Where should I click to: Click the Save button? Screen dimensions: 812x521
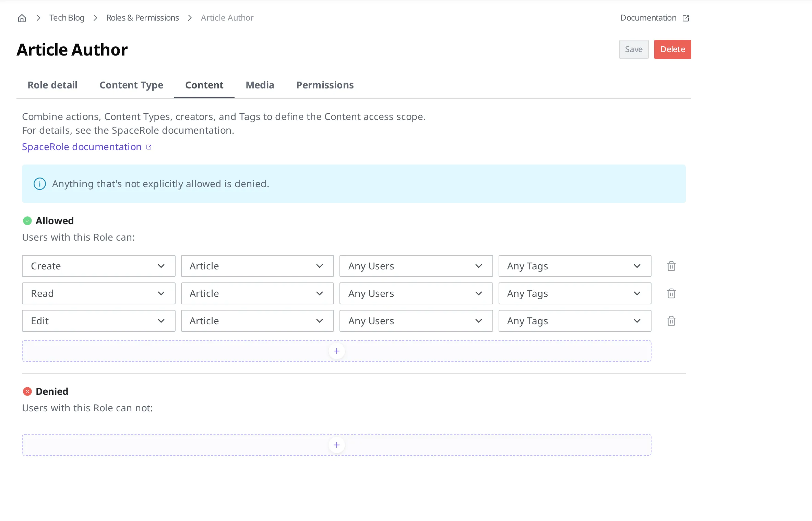click(x=634, y=49)
